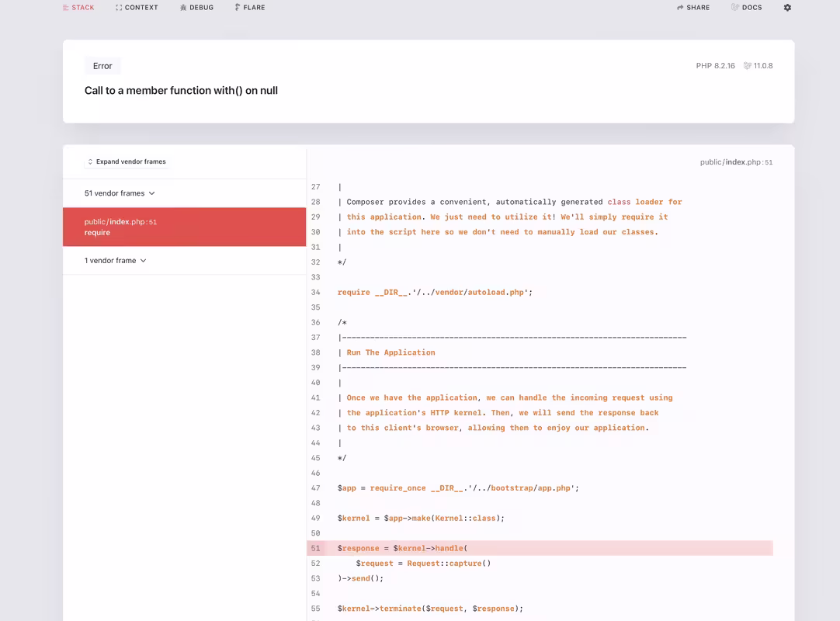The height and width of the screenshot is (621, 840).
Task: Click the Debug bug icon
Action: click(x=183, y=8)
